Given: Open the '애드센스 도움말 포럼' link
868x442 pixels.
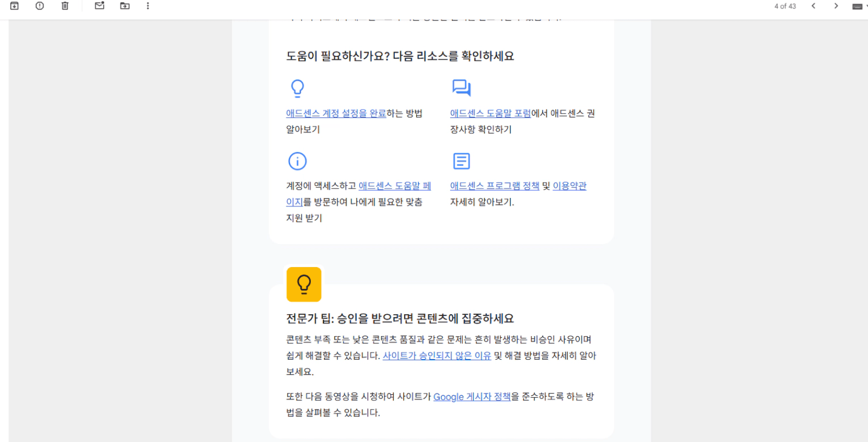Looking at the screenshot, I should [490, 113].
